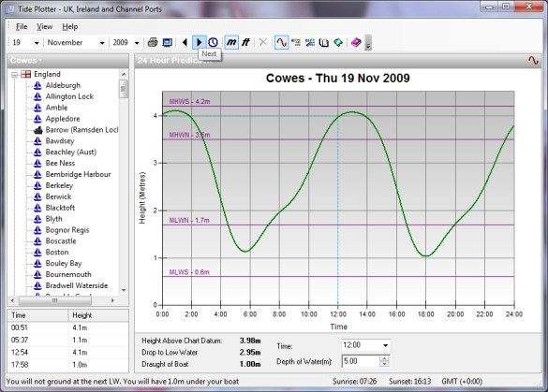
Task: Click port list scroll down arrow
Action: 124,290
